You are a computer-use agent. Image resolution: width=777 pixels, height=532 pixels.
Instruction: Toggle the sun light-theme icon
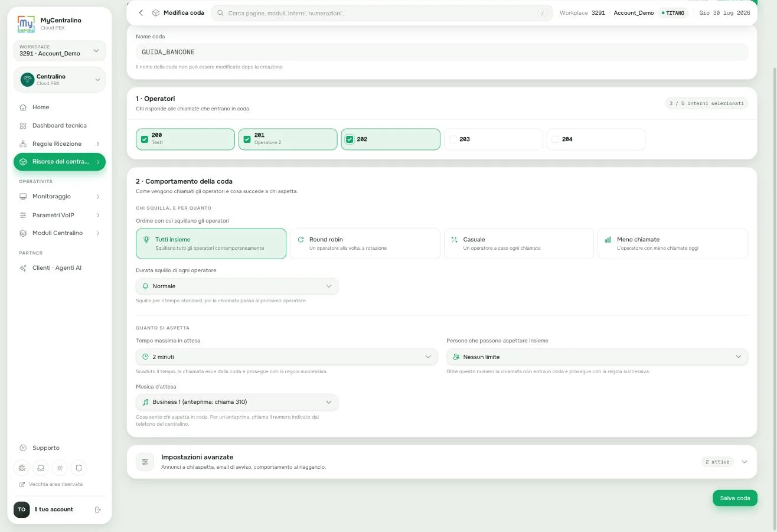(60, 468)
